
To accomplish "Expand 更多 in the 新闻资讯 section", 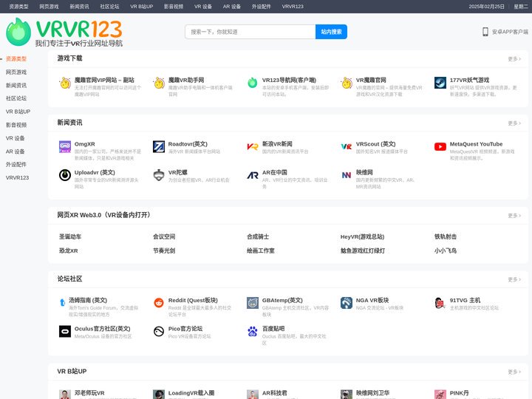I will coord(514,123).
